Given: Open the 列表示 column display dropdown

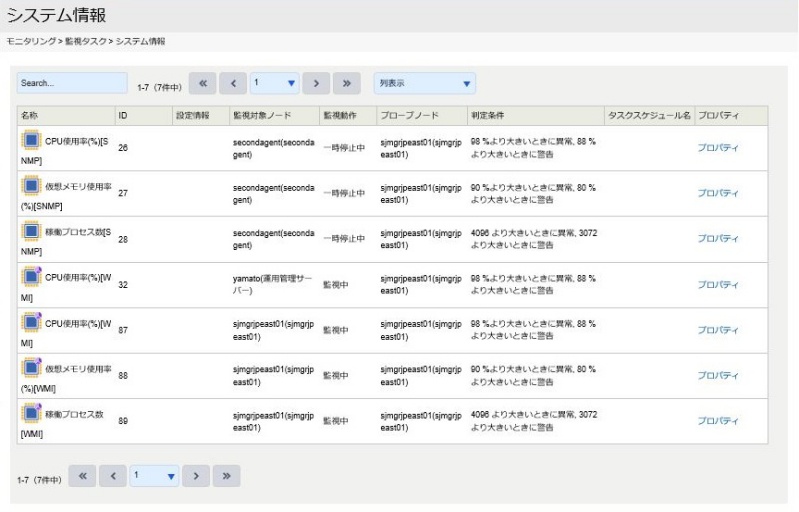Looking at the screenshot, I should click(424, 83).
